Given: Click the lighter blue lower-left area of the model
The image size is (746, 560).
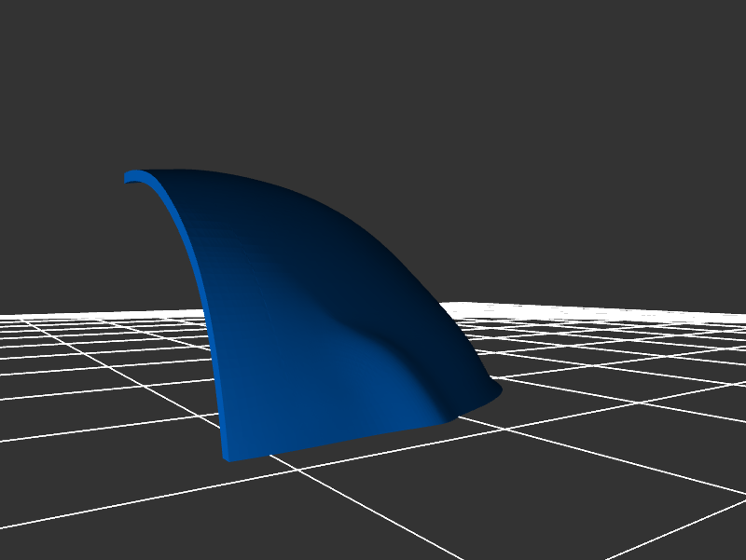Looking at the screenshot, I should point(270,401).
